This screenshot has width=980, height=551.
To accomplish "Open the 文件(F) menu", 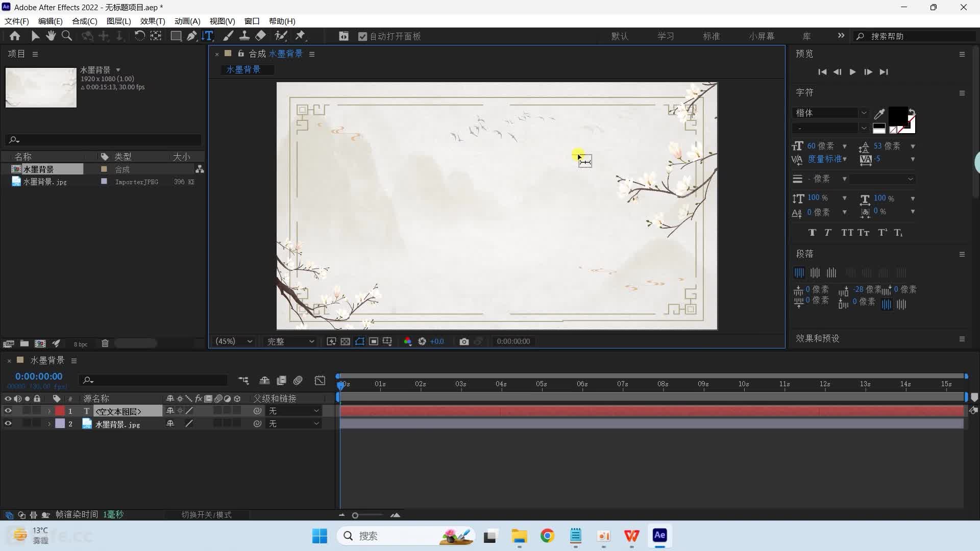I will (x=17, y=21).
